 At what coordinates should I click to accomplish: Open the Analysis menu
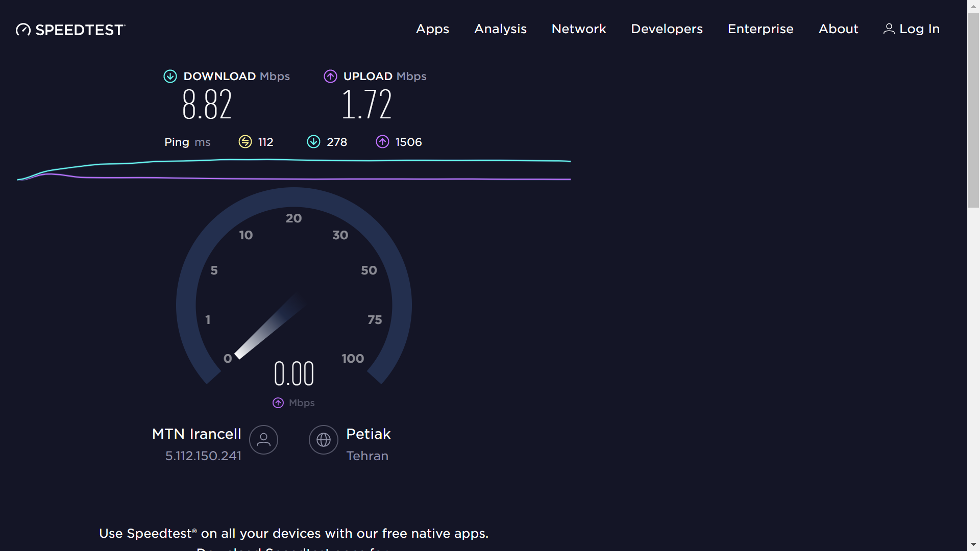[500, 29]
